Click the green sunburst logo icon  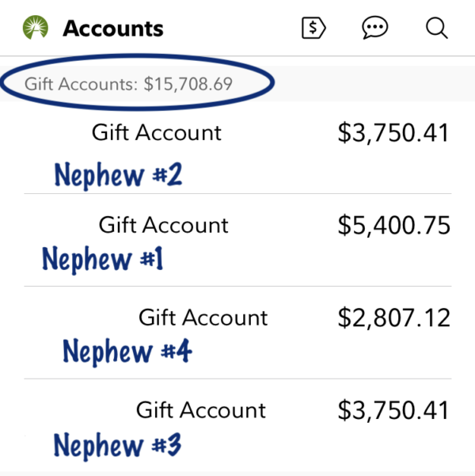coord(36,29)
